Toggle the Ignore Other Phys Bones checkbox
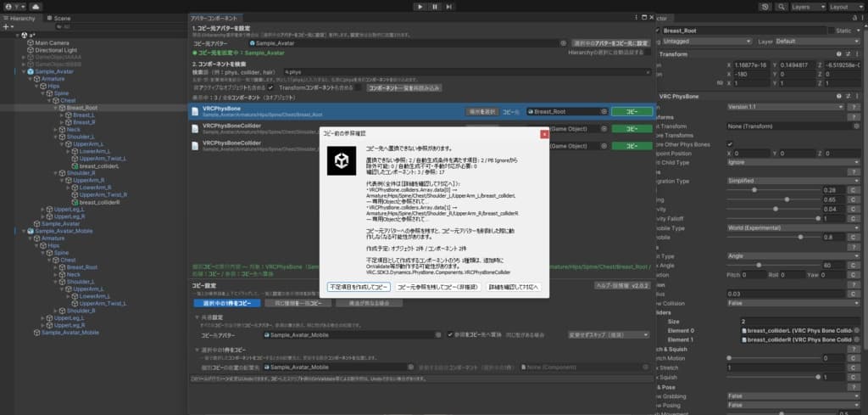This screenshot has height=415, width=868. (x=730, y=144)
